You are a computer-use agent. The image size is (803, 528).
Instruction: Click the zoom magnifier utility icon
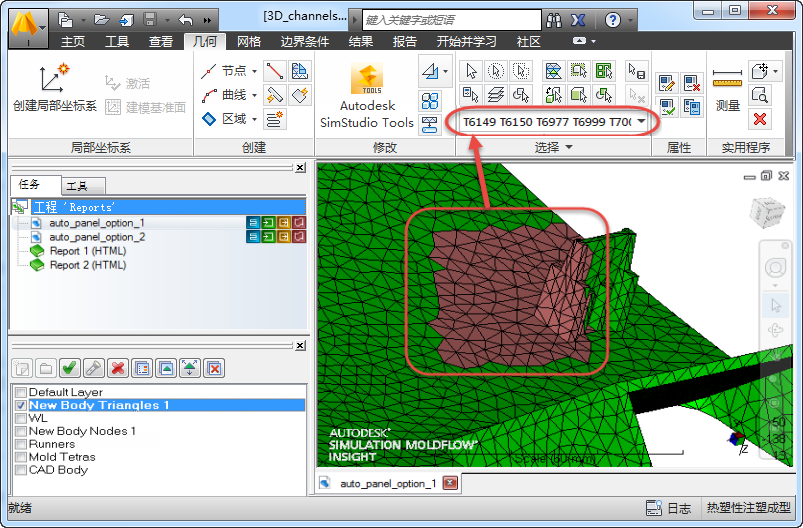760,95
